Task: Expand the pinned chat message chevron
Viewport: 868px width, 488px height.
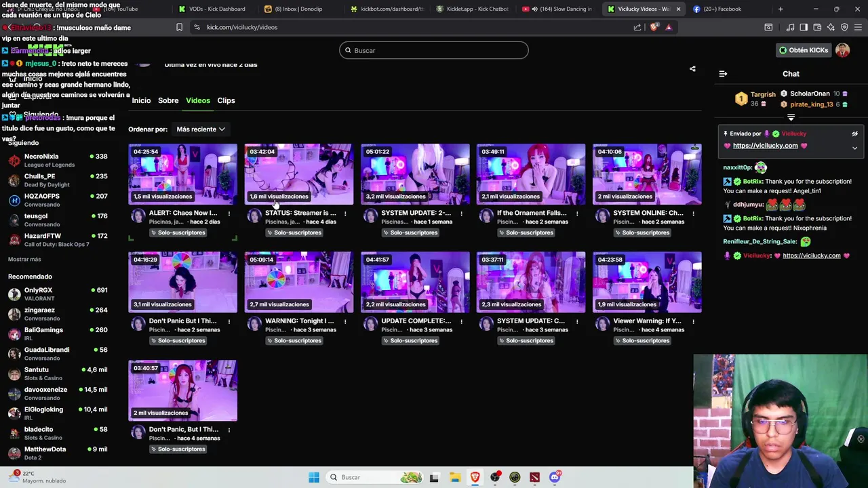Action: [854, 148]
